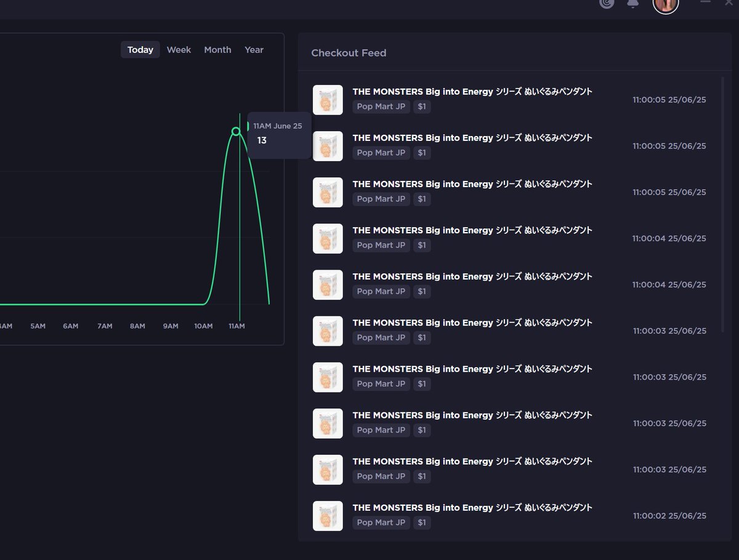Click the 11AM axis label
739x560 pixels.
pyautogui.click(x=236, y=326)
